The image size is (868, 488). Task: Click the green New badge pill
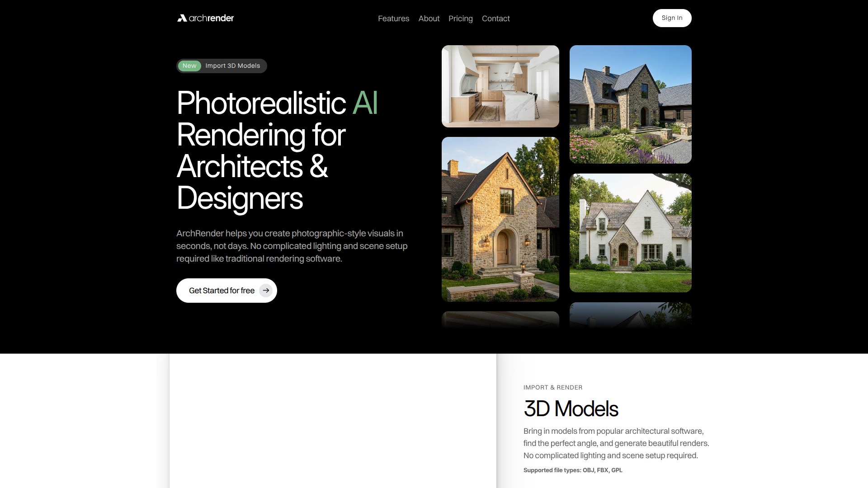[x=189, y=66]
